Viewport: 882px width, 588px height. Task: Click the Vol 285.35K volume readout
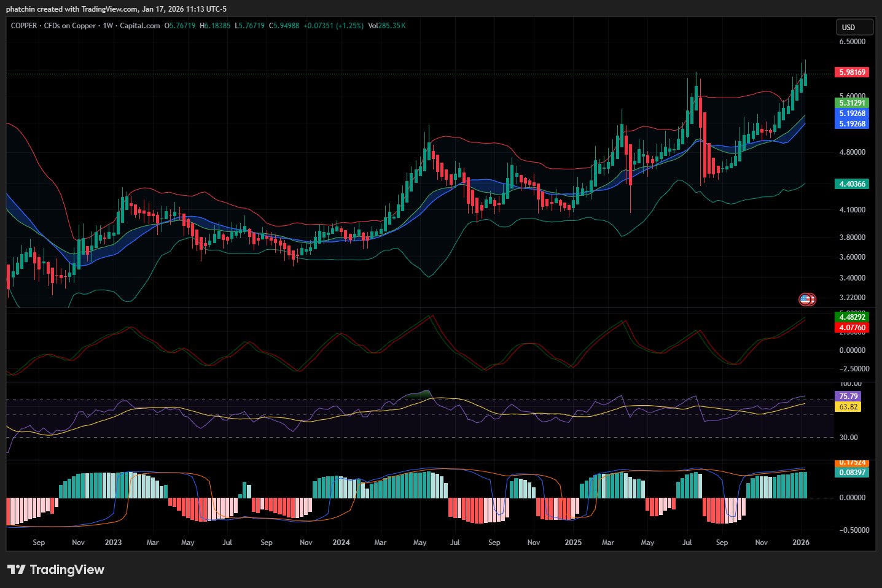pyautogui.click(x=386, y=26)
